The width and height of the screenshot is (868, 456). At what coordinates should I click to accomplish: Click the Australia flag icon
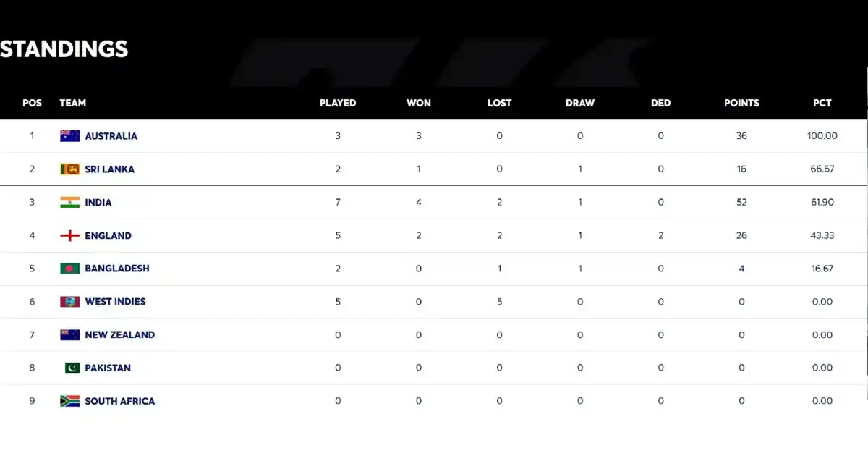click(69, 136)
